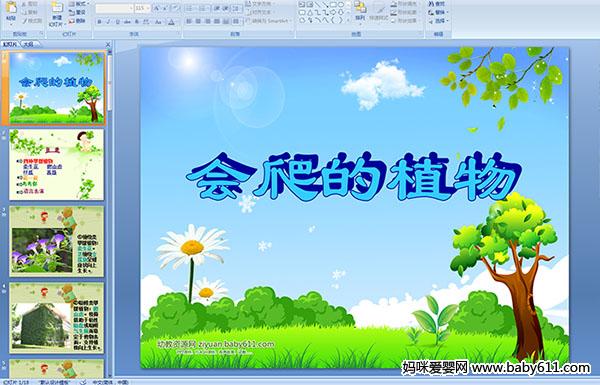Open the Select dropdown in editing group
Viewport: 600px width, 385px height.
[x=439, y=21]
